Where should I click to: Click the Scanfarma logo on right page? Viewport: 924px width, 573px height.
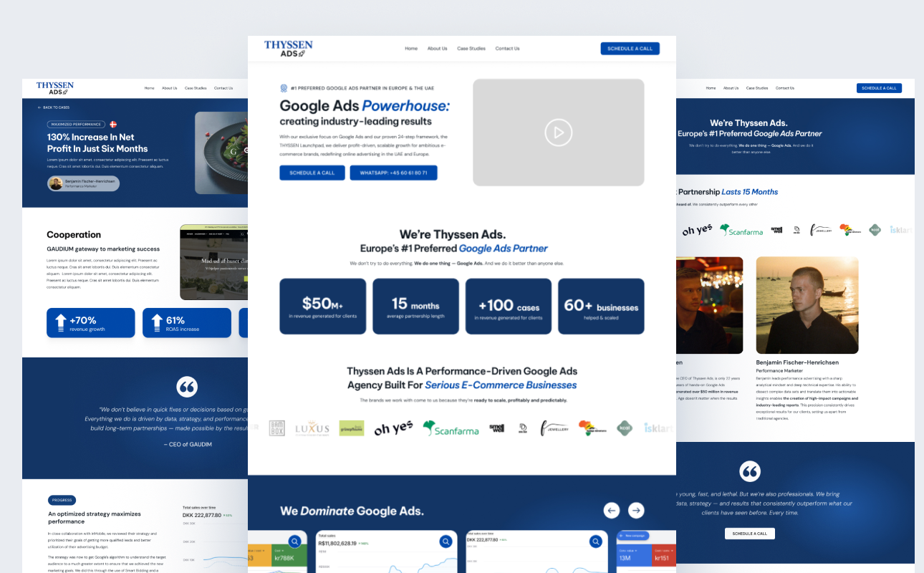pyautogui.click(x=741, y=230)
